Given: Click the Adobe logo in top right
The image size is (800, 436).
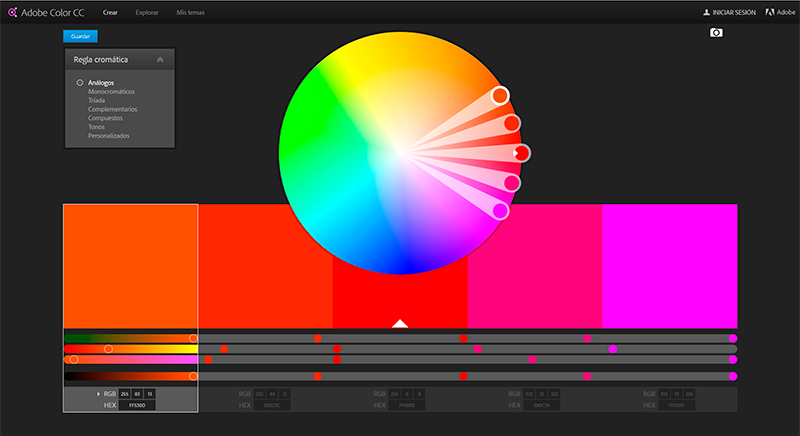Looking at the screenshot, I should click(x=771, y=13).
